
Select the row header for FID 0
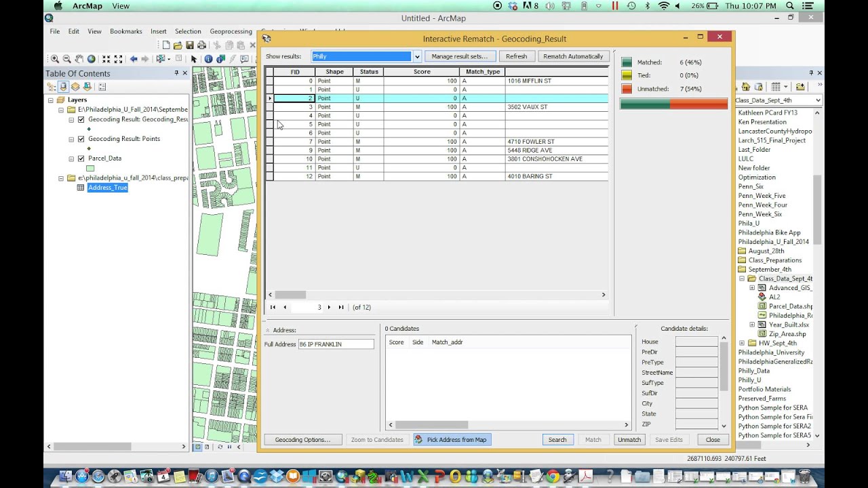point(269,81)
